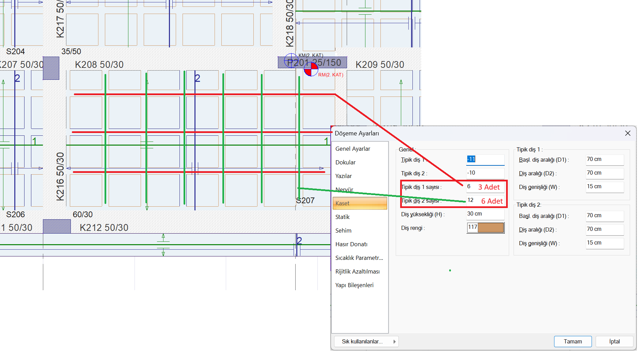Edit Tipik diş 2 Diş aralığı (D2)

[605, 229]
